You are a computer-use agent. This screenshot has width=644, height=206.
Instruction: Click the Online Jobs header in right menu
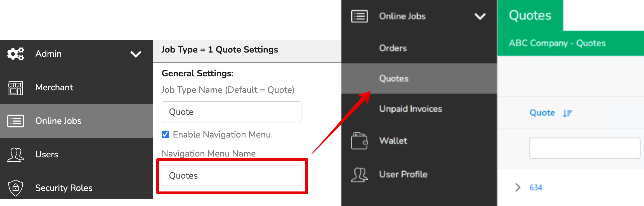[402, 16]
